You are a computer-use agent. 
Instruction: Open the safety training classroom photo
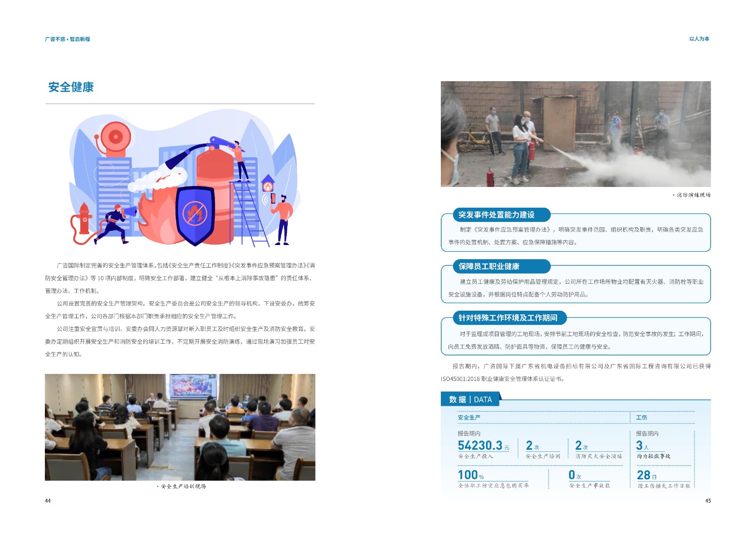[180, 427]
